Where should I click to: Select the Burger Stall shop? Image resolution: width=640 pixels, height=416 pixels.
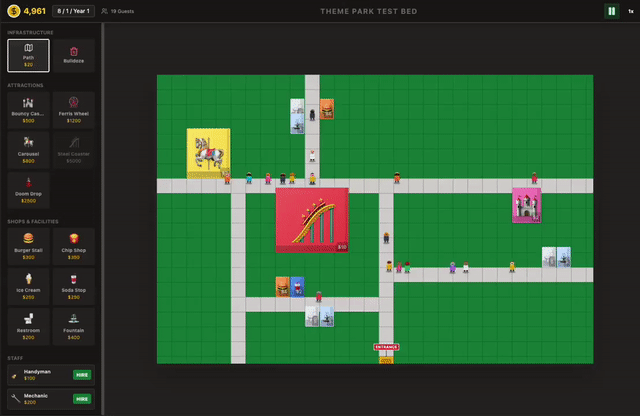click(x=28, y=244)
